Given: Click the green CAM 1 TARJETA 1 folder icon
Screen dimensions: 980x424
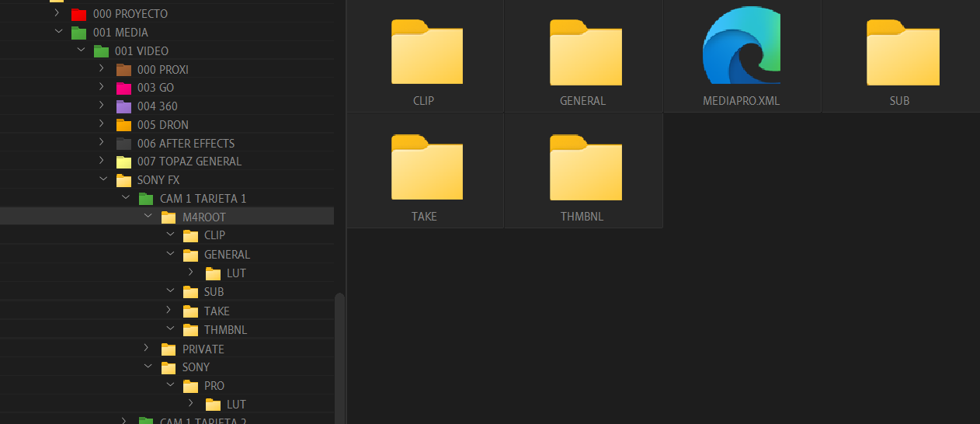Looking at the screenshot, I should coord(146,199).
